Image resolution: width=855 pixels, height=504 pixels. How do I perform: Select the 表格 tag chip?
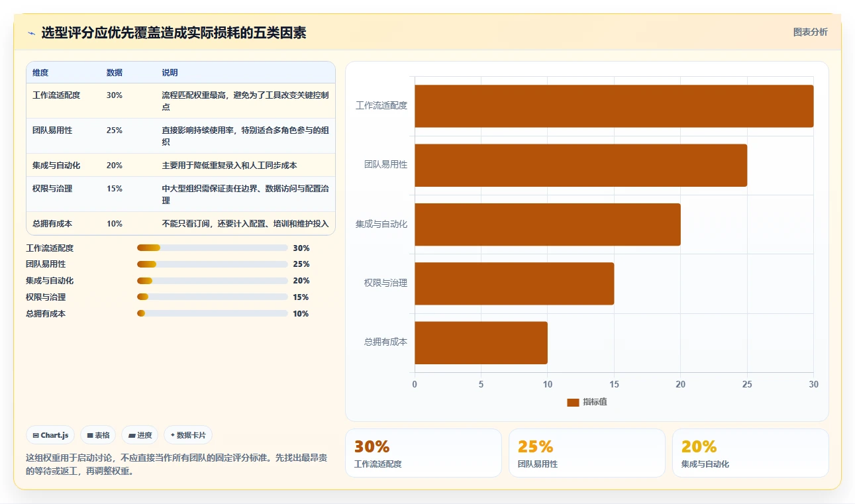98,435
